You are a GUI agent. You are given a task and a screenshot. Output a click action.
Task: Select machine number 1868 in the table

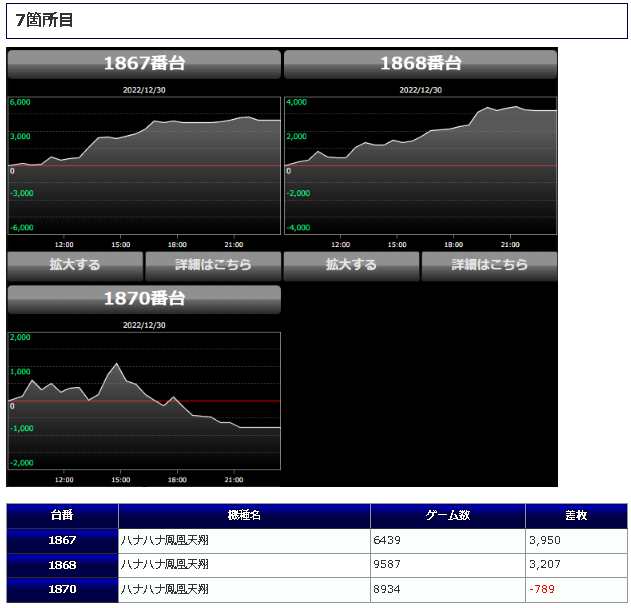point(62,565)
